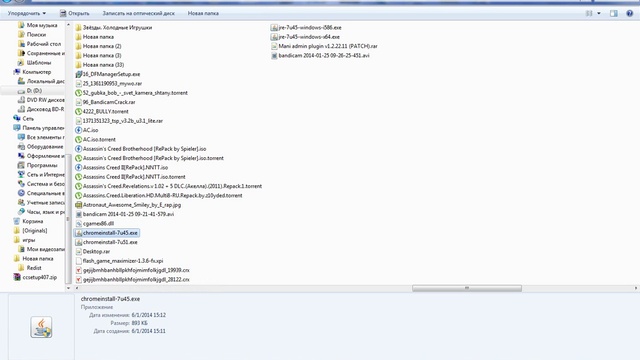Click modified date value 6/1/2014 15:12
Viewport: 640px width, 360px height.
[x=149, y=315]
